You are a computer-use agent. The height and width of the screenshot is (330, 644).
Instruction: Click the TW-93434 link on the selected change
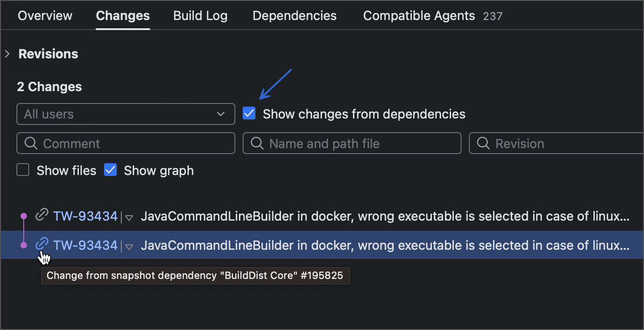click(85, 245)
